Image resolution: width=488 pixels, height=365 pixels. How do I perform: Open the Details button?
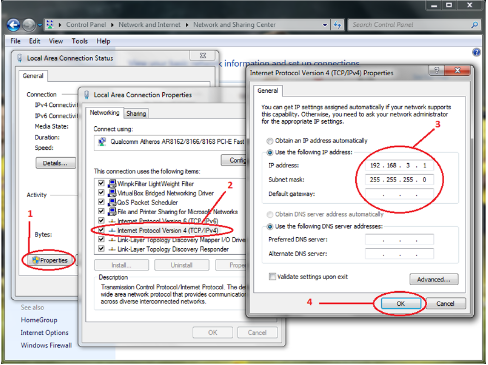[x=55, y=163]
